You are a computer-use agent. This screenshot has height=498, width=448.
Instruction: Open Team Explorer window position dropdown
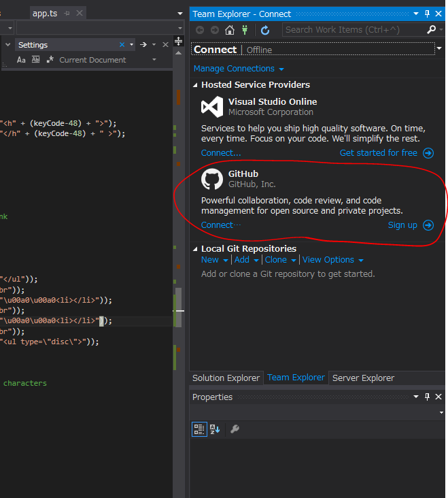click(416, 14)
